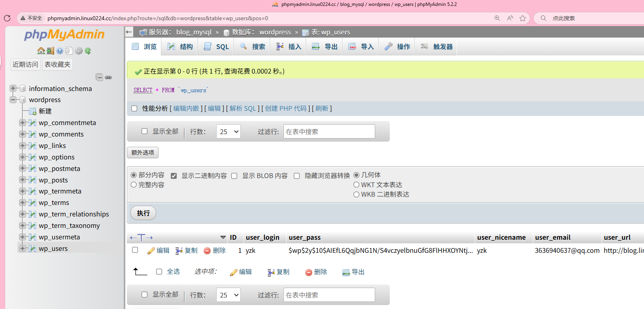
Task: Open the 近期访问 list
Action: pyautogui.click(x=25, y=64)
